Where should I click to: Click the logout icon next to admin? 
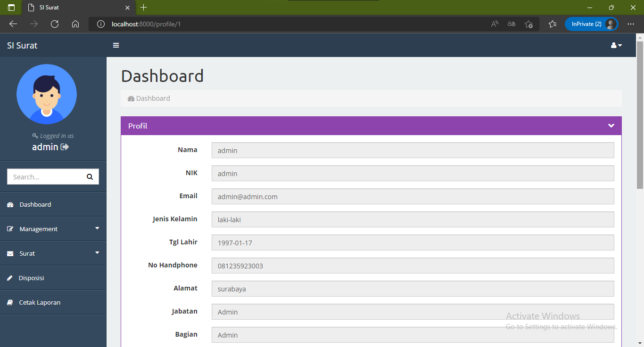pyautogui.click(x=64, y=146)
